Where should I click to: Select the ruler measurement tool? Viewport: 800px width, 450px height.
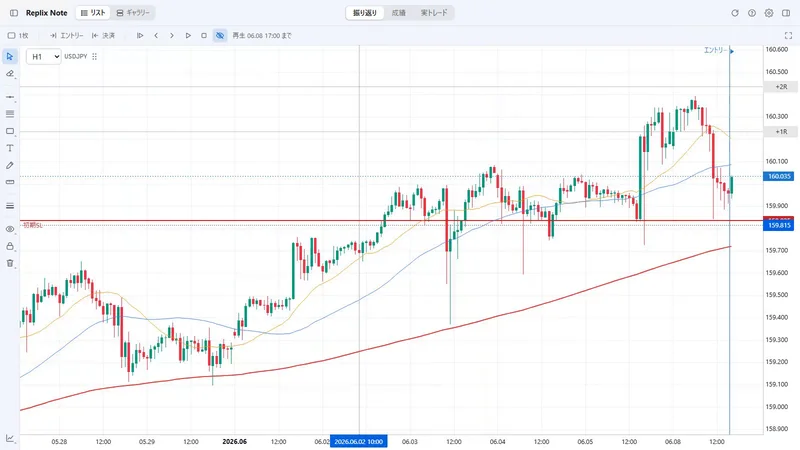click(x=10, y=182)
